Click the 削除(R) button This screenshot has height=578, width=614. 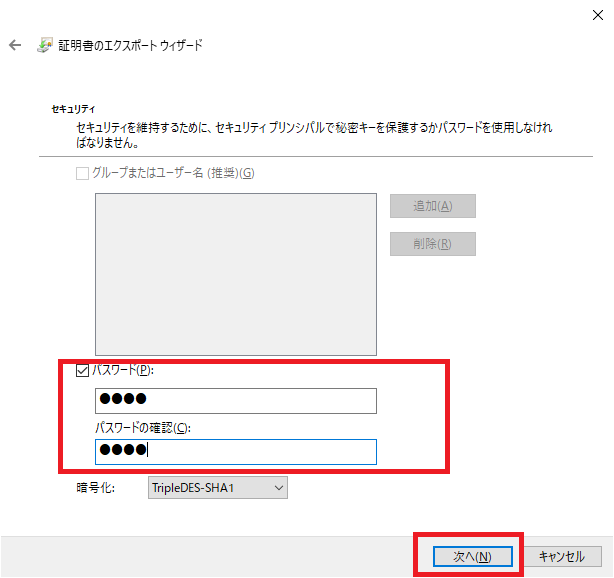(433, 244)
